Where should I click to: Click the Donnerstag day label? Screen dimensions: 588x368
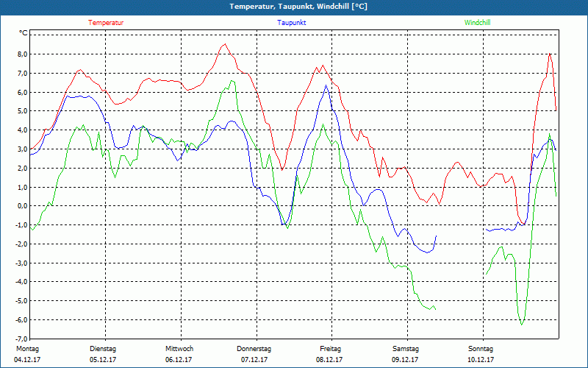click(254, 349)
